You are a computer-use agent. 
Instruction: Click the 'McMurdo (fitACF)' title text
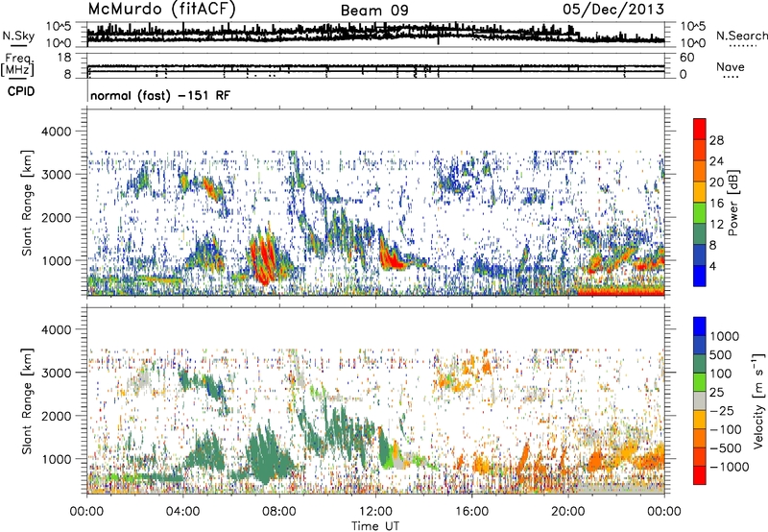(x=161, y=10)
